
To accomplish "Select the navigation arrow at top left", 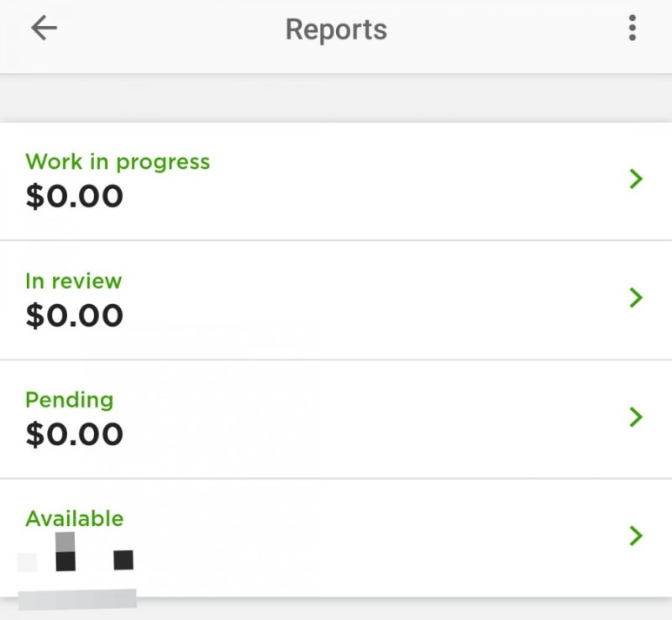I will tap(42, 28).
